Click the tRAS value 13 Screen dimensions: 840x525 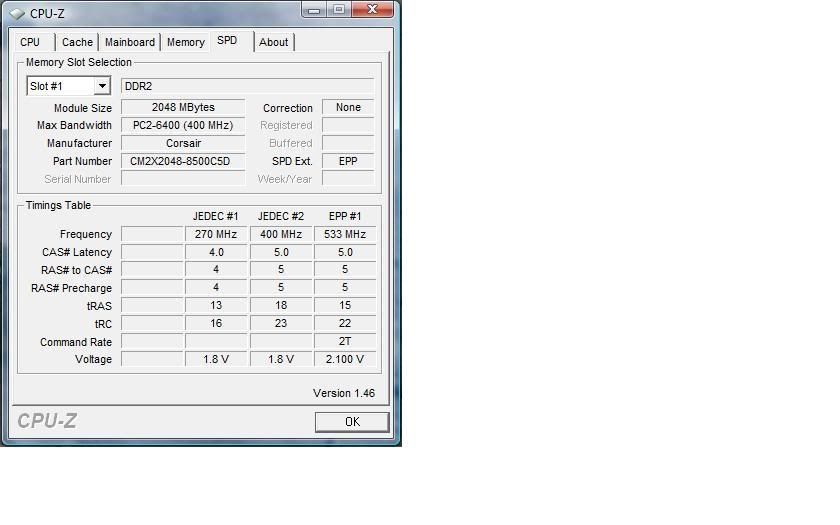pos(216,305)
